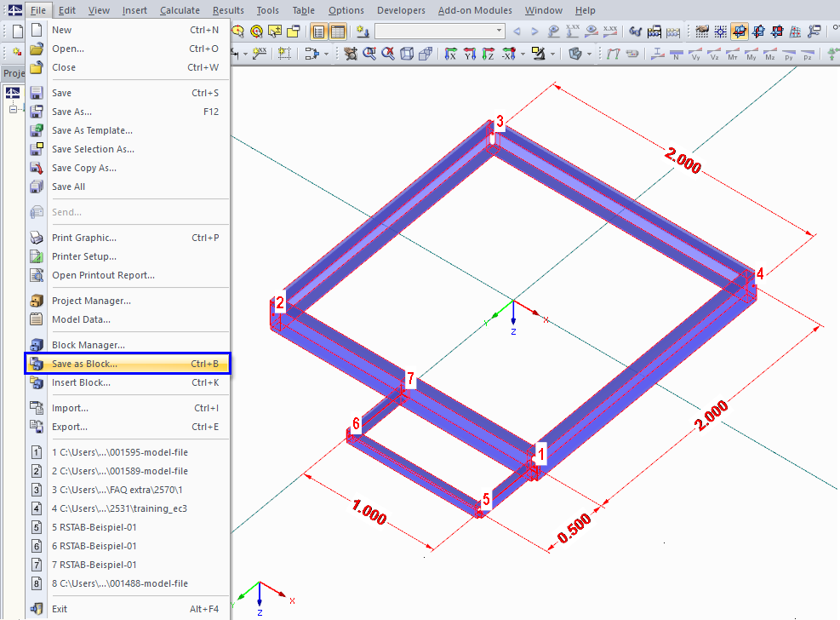Click the Save Selection As icon
This screenshot has width=840, height=620.
pos(37,149)
